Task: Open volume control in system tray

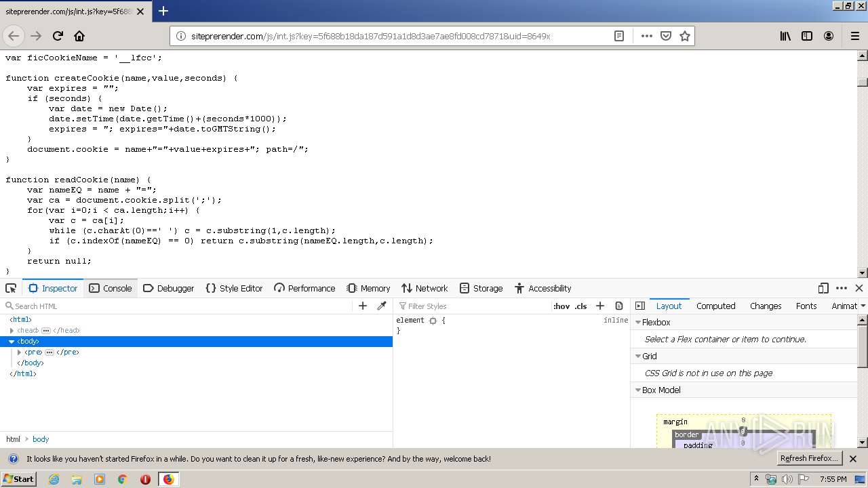Action: coord(787,479)
